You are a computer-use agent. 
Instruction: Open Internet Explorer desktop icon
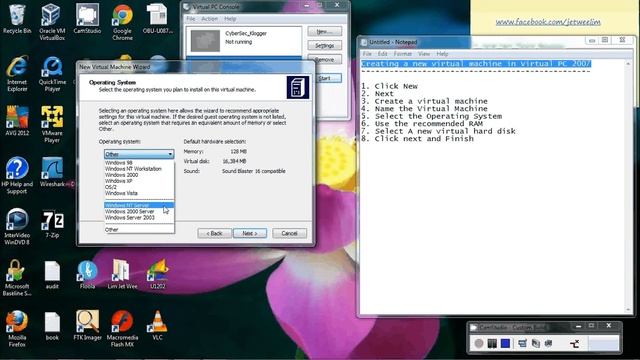click(x=17, y=74)
